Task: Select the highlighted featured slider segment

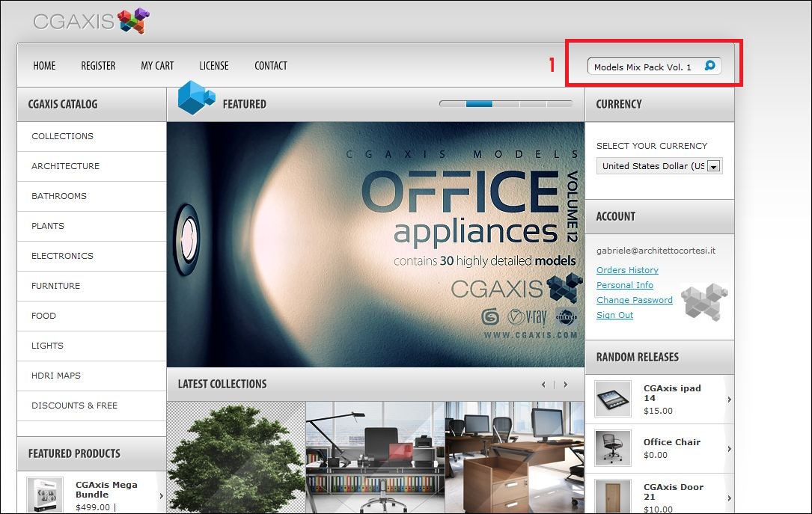Action: [x=479, y=104]
